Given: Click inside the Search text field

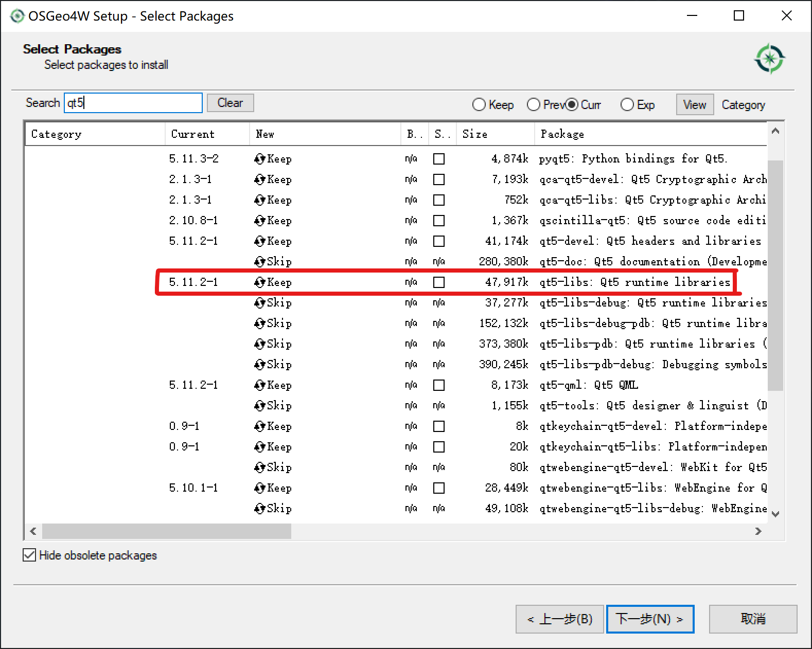Looking at the screenshot, I should [133, 103].
